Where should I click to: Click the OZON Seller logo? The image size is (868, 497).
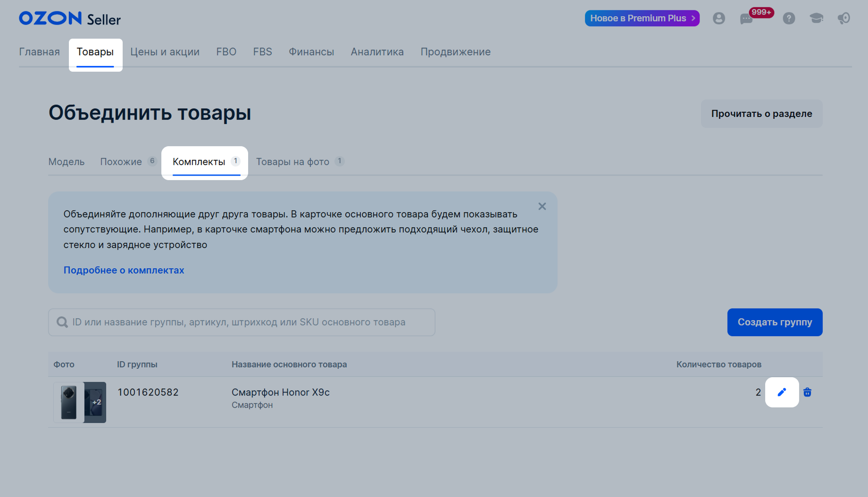(70, 18)
